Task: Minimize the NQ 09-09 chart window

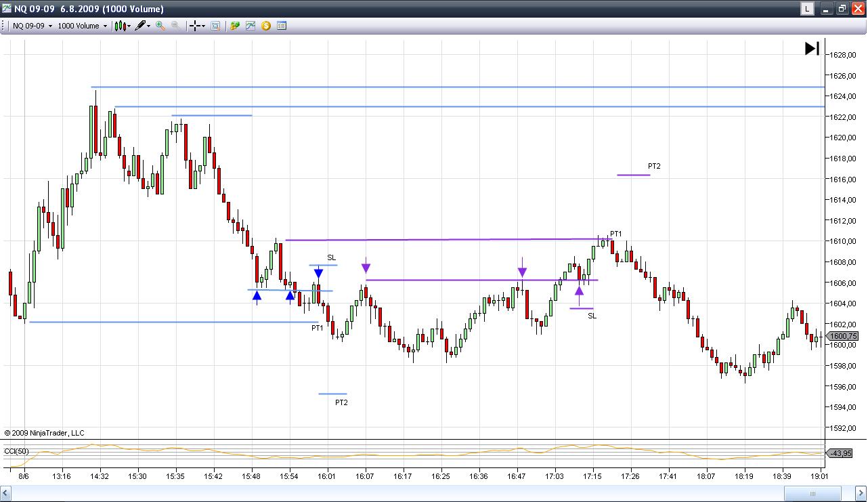Action: (x=826, y=9)
